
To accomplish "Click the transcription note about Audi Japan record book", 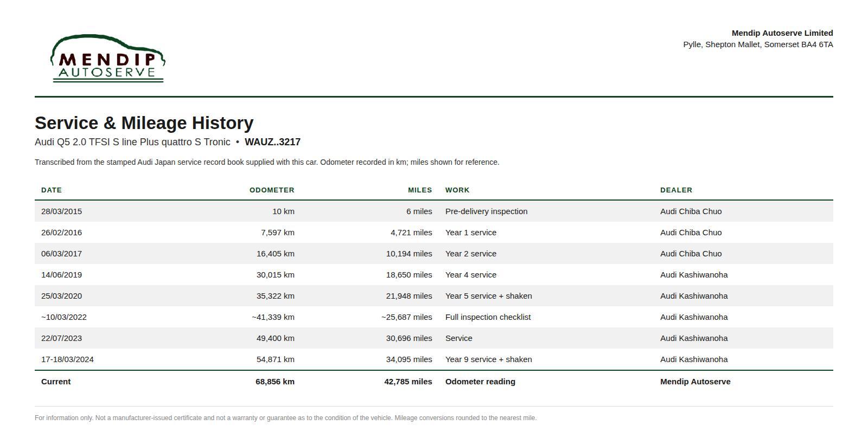I will pos(267,162).
